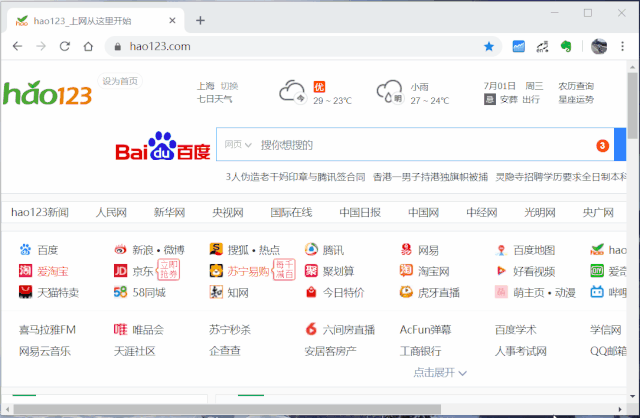The image size is (640, 418).
Task: Open the 企查查 link
Action: click(x=225, y=351)
